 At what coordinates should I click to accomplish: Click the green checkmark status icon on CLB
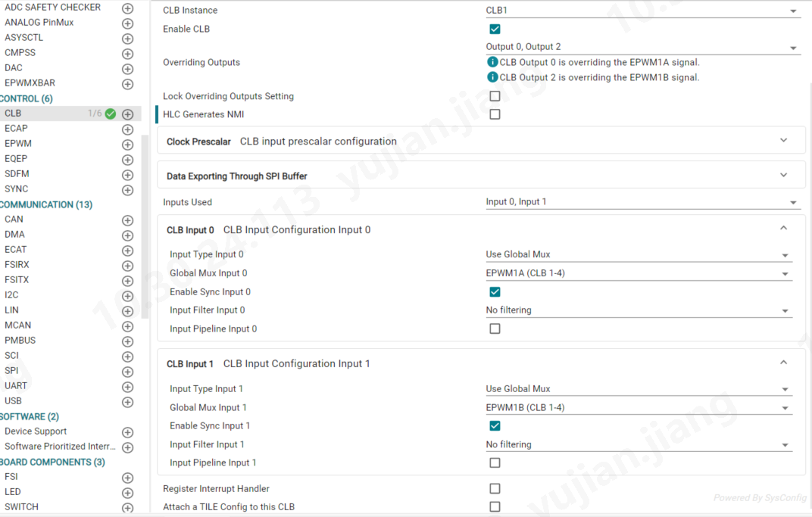click(x=111, y=114)
